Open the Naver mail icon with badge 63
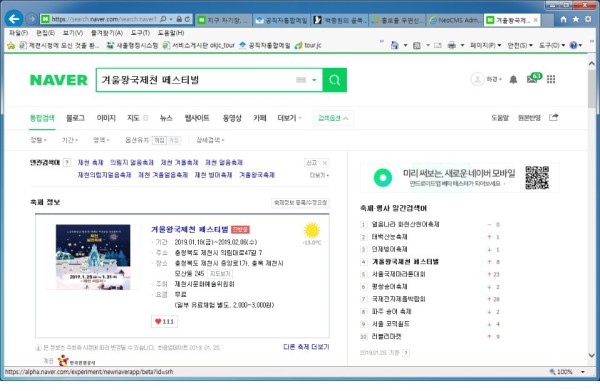600x391 pixels. [534, 78]
